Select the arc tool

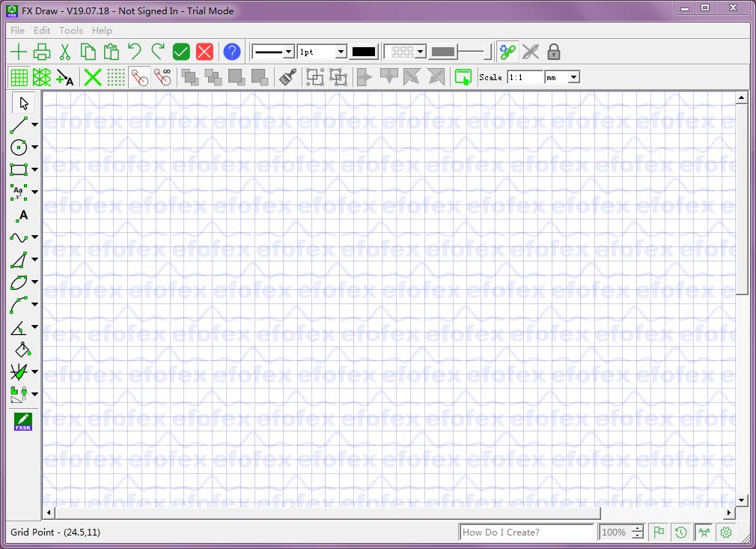(x=19, y=305)
